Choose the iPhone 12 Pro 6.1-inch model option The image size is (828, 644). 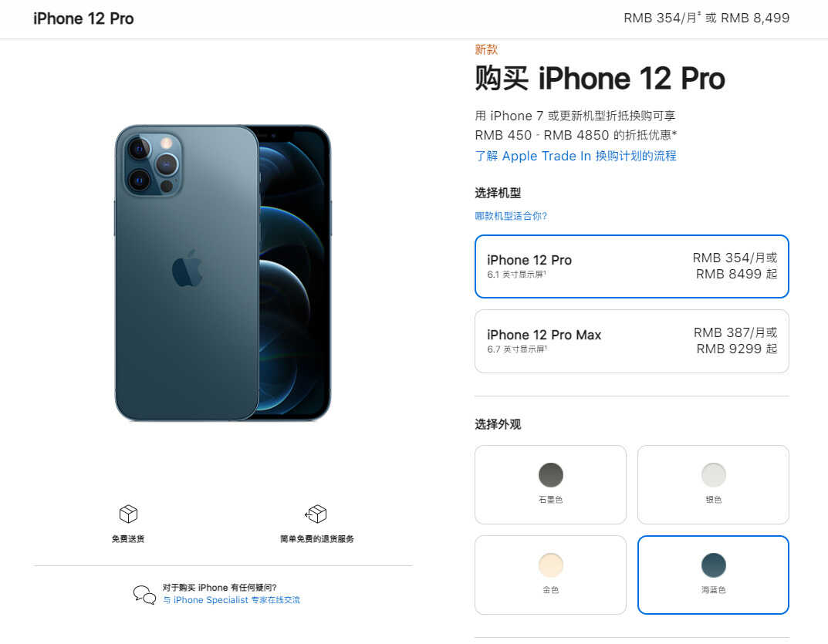pyautogui.click(x=631, y=266)
